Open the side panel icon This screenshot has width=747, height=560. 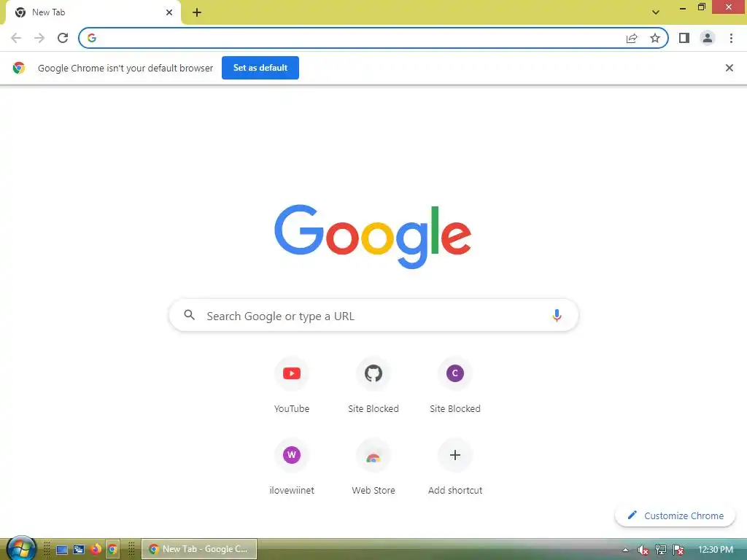(684, 38)
